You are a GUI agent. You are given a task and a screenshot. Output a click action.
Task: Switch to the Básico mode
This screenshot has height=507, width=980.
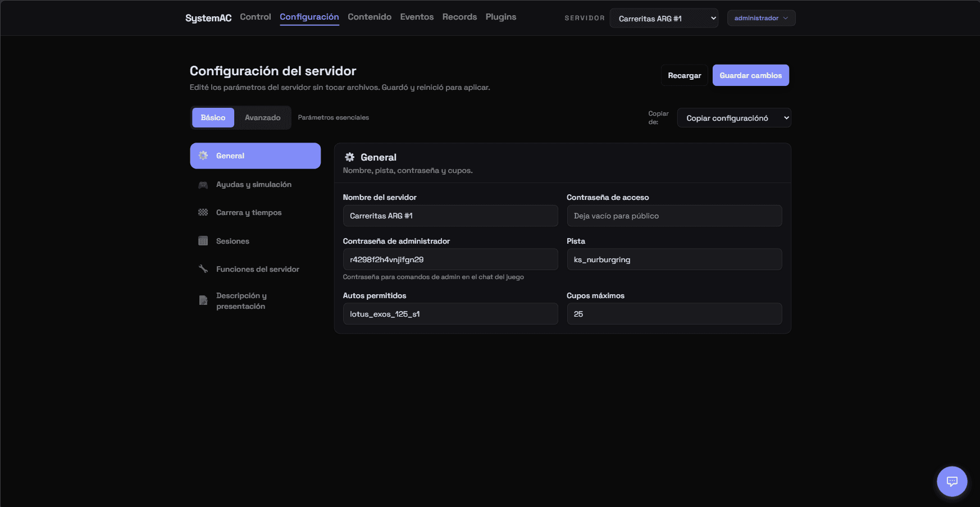coord(213,117)
